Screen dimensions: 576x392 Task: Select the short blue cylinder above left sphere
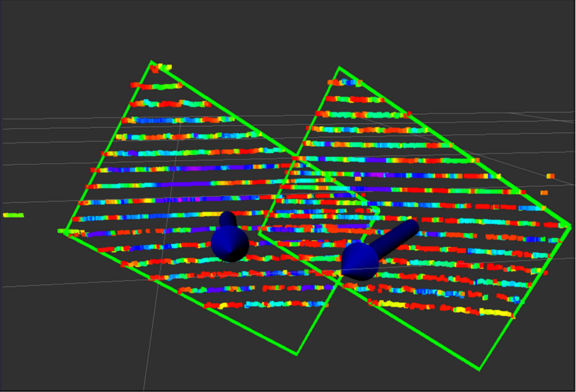(x=227, y=219)
